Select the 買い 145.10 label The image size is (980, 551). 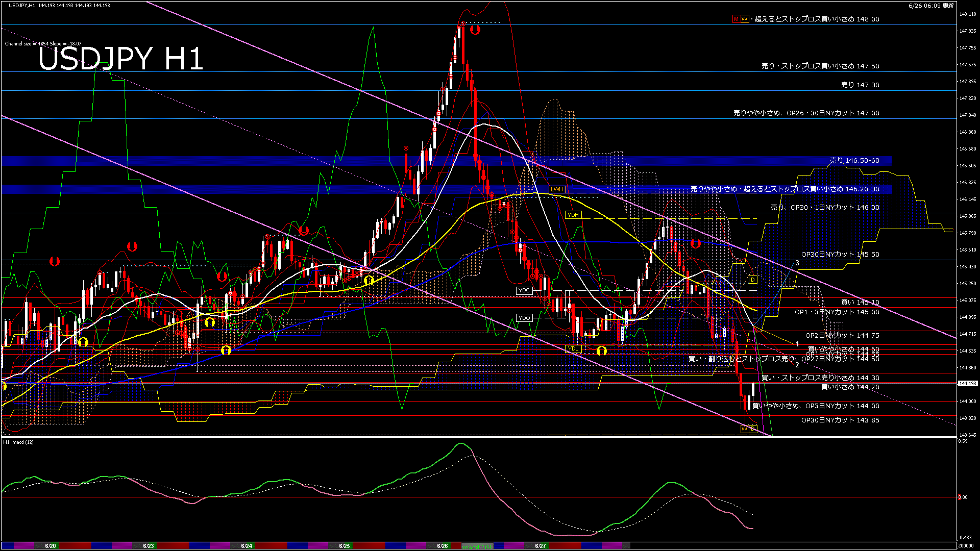(860, 303)
